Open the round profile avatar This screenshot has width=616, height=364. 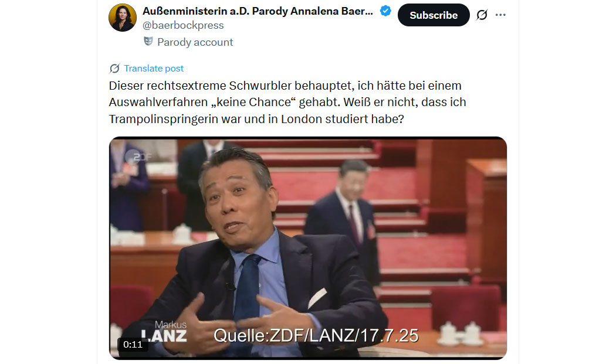(123, 18)
